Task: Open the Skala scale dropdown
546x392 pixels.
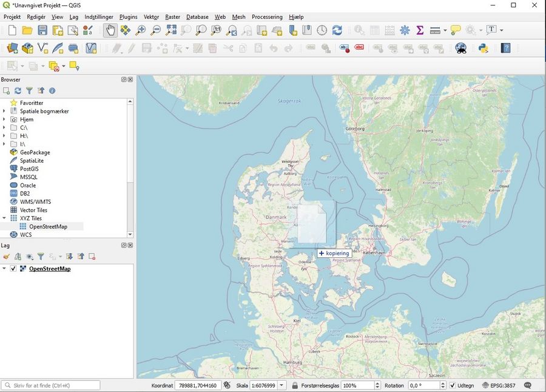Action: pos(281,385)
